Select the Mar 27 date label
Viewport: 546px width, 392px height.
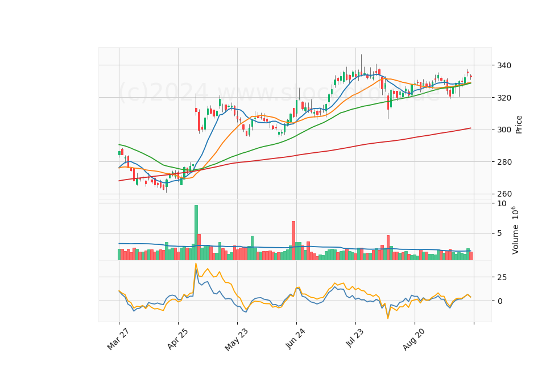coord(118,339)
